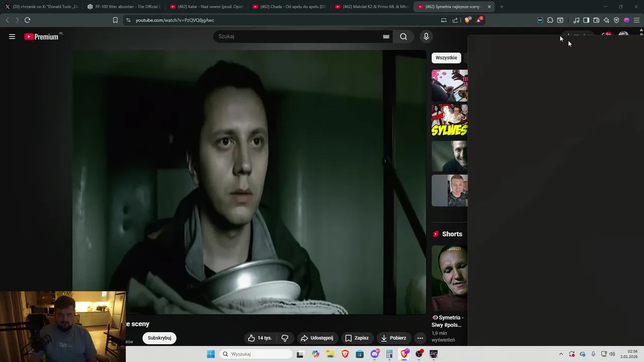Toggle the browser sidebar panel icon
The image size is (644, 362).
[586, 20]
